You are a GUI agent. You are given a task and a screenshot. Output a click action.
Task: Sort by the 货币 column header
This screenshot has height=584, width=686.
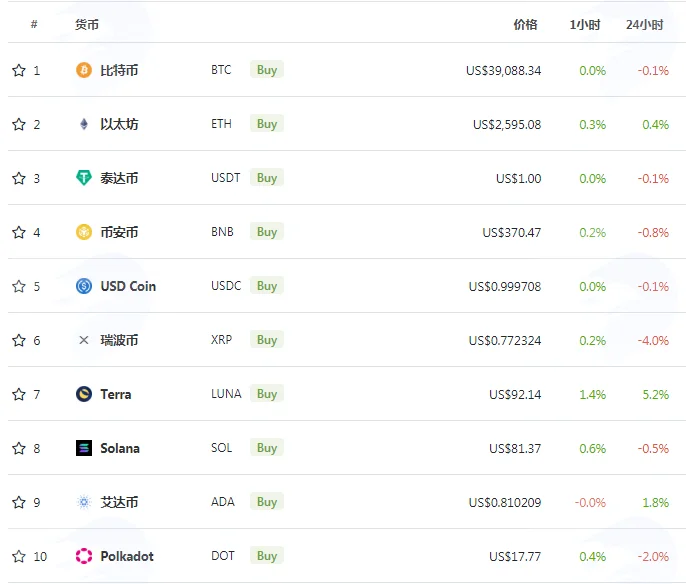click(x=87, y=24)
